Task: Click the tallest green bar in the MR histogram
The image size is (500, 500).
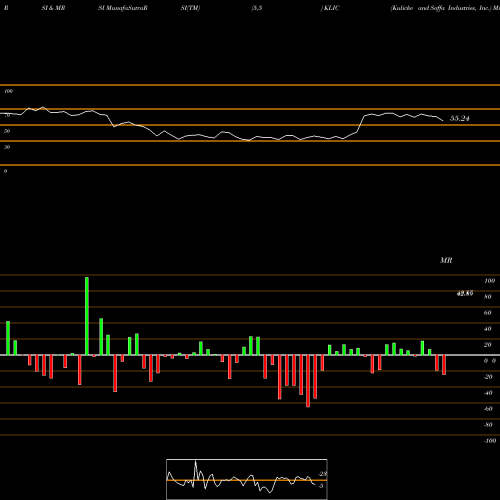Action: tap(87, 316)
